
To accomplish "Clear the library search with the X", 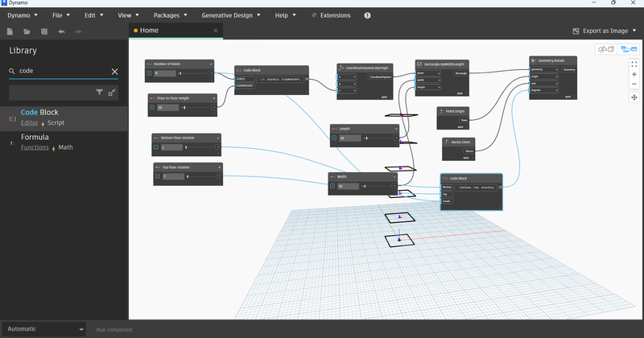I will [114, 72].
